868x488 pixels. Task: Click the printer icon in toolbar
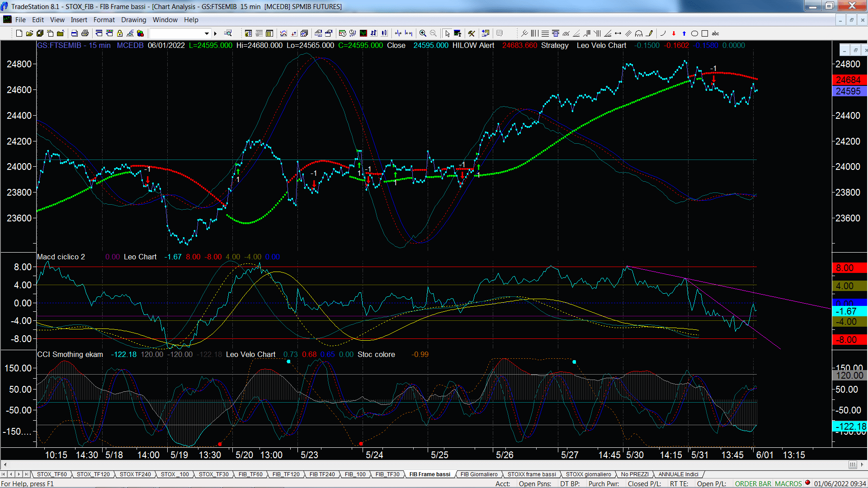click(85, 33)
